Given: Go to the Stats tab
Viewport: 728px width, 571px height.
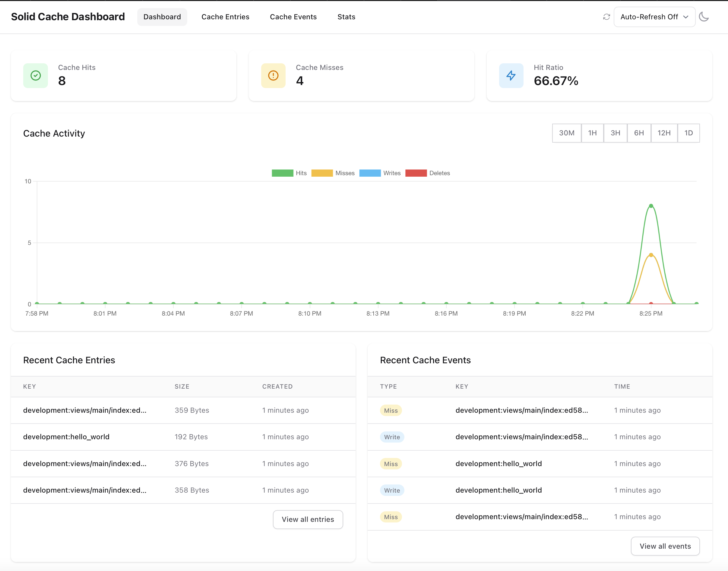Looking at the screenshot, I should 346,17.
